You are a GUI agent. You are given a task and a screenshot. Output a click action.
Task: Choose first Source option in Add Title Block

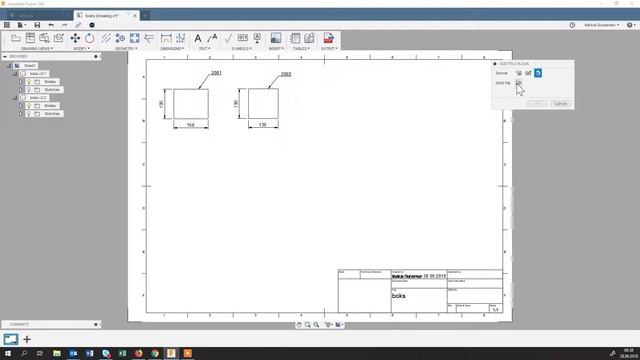pyautogui.click(x=519, y=73)
